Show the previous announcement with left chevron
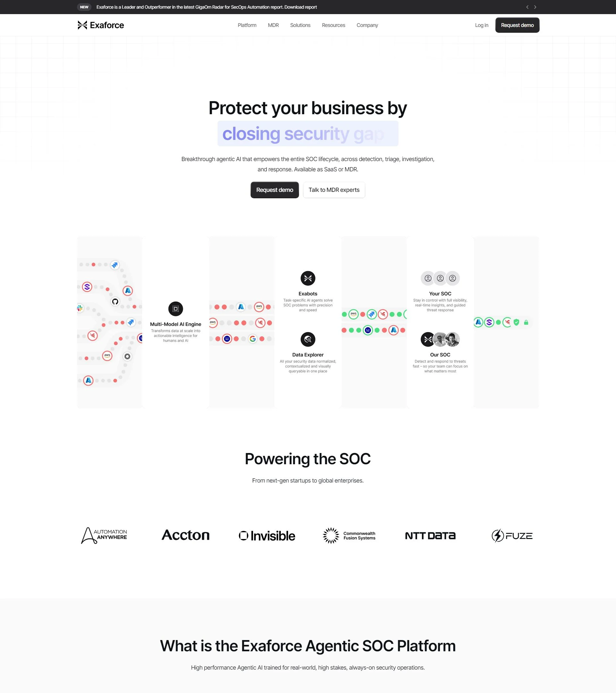This screenshot has height=693, width=616. tap(527, 7)
